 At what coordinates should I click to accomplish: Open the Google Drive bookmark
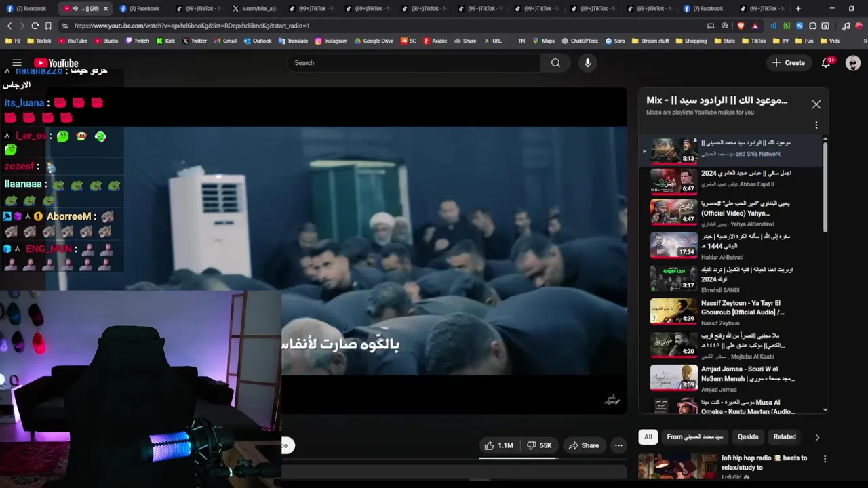coord(374,41)
